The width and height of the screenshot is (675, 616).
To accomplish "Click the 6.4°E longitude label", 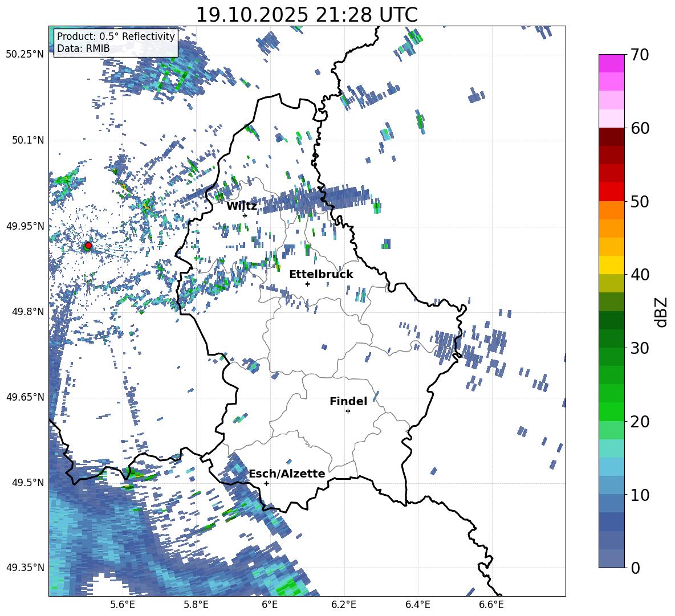I will pyautogui.click(x=417, y=605).
